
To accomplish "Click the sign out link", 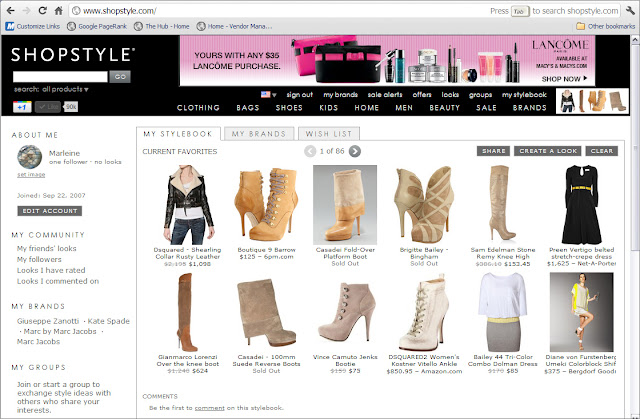I will click(300, 95).
